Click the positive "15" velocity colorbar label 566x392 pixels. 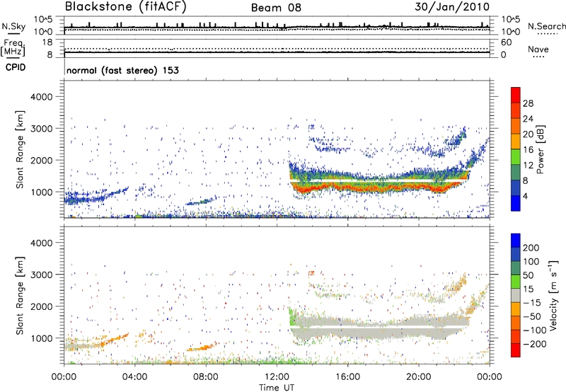coord(528,289)
